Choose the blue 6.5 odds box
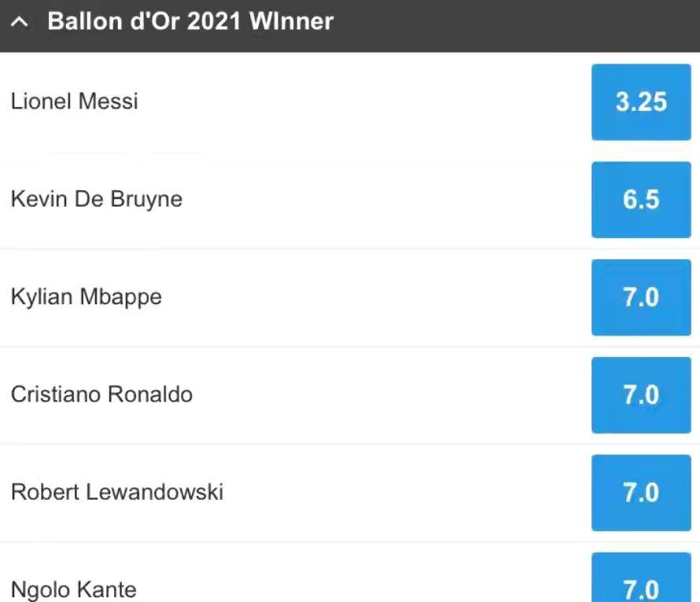Screen dimensions: 700x602 pos(641,200)
